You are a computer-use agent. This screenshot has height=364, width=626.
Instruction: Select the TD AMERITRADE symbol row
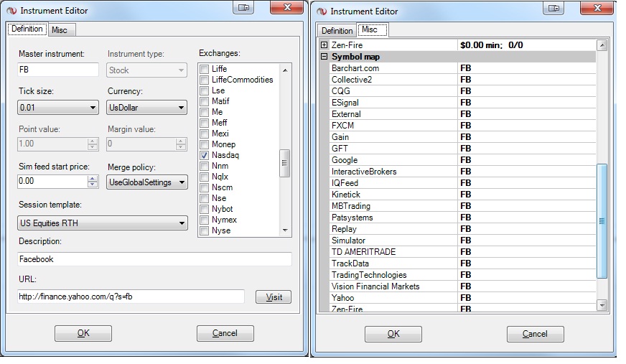point(463,252)
